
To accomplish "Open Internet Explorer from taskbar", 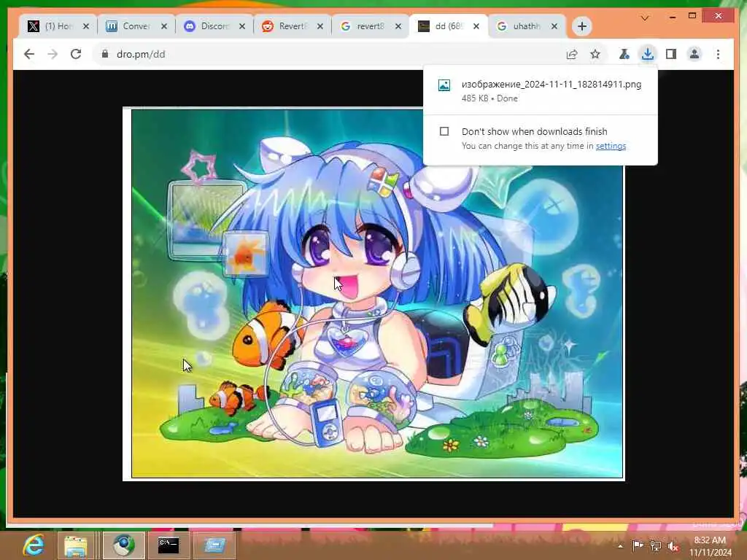I will [x=34, y=545].
